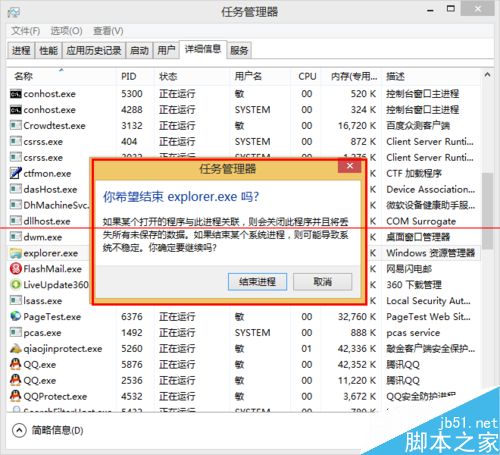Click the ctfmon.exe pen icon
The image size is (500, 455).
16,173
